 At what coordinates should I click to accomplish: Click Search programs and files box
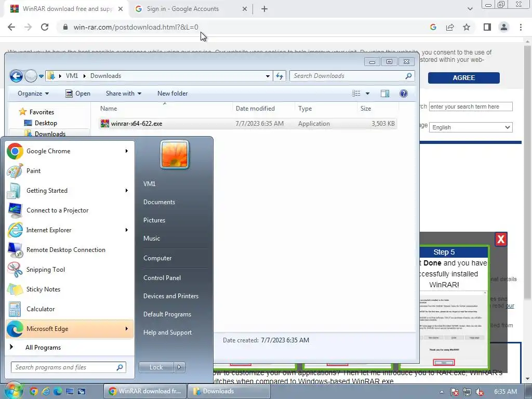69,367
